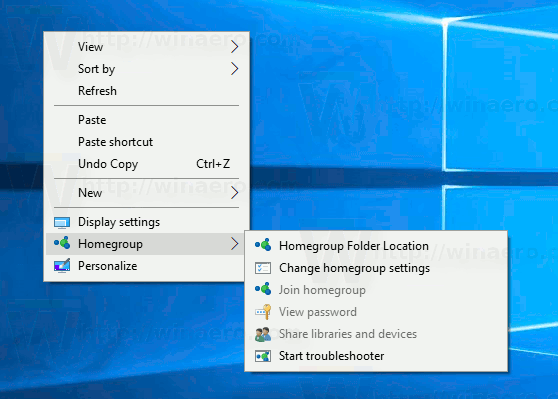Select Paste shortcut
This screenshot has width=558, height=399.
click(146, 142)
